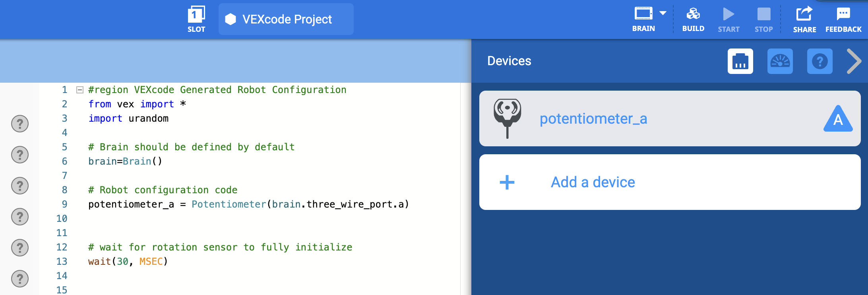This screenshot has height=295, width=868.
Task: Select the Devices port icon in panel header
Action: (740, 61)
